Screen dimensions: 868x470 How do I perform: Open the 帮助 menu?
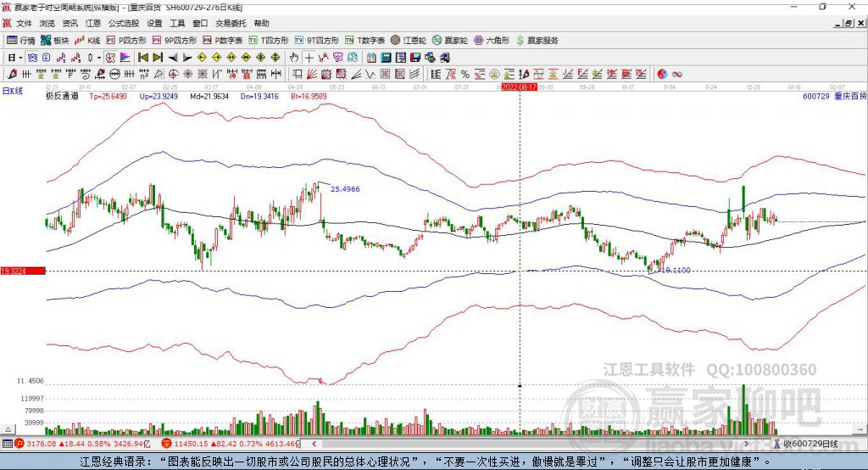(x=261, y=23)
